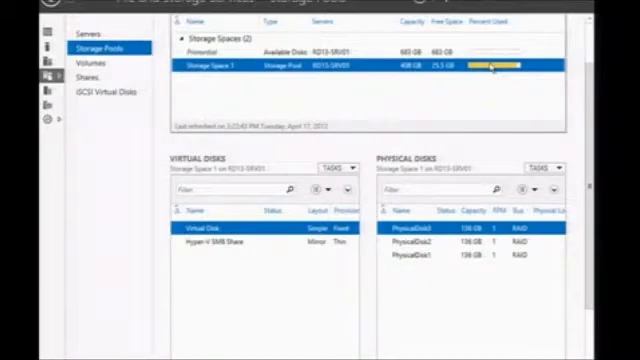Expand the Virtual Disks filter options chevron
640x360 pixels.
(348, 189)
